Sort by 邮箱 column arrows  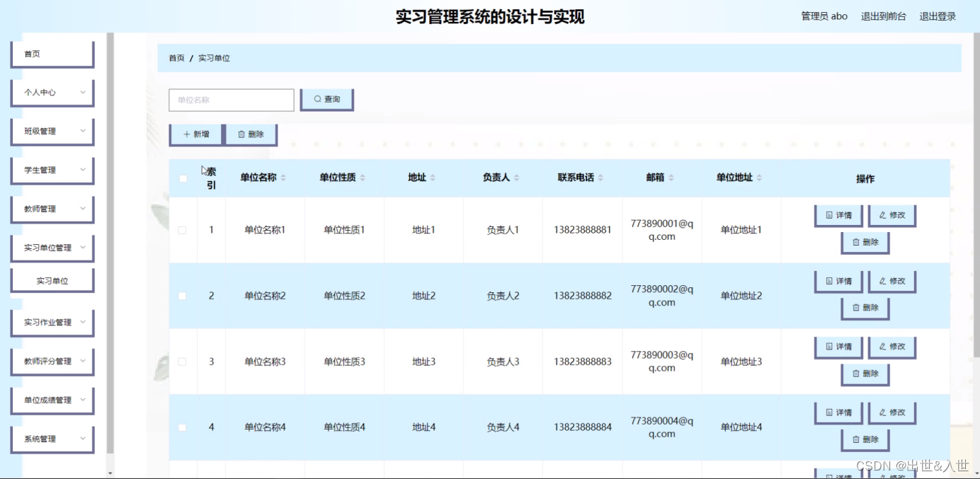(x=671, y=178)
